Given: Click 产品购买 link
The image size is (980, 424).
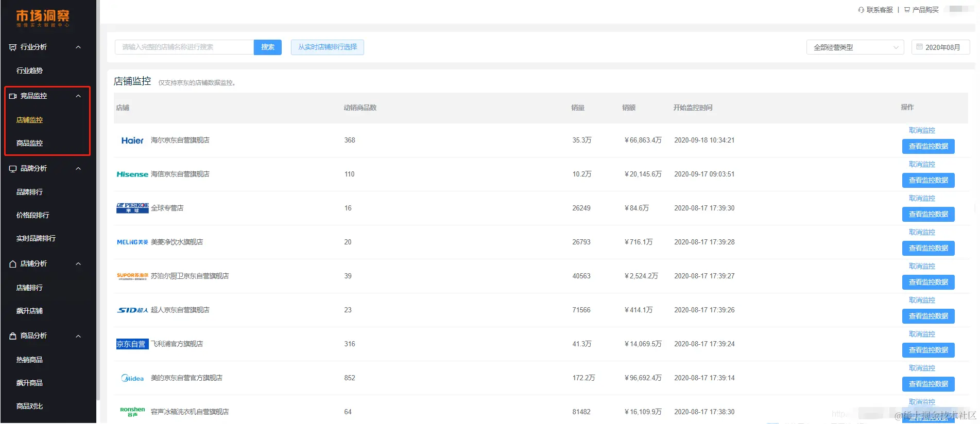Looking at the screenshot, I should click(x=925, y=10).
